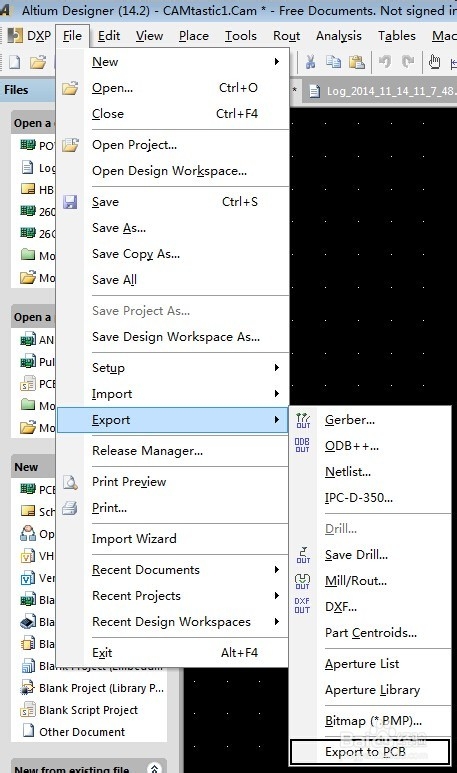
Task: Click the Save floppy disk icon
Action: click(70, 202)
